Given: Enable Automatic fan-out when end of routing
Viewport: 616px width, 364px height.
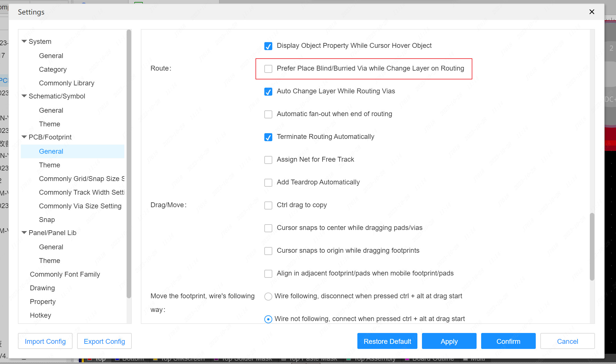Looking at the screenshot, I should click(x=268, y=114).
